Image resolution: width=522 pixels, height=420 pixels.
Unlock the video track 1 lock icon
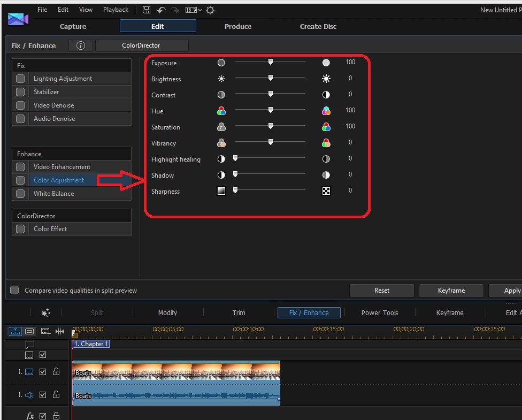[x=56, y=372]
